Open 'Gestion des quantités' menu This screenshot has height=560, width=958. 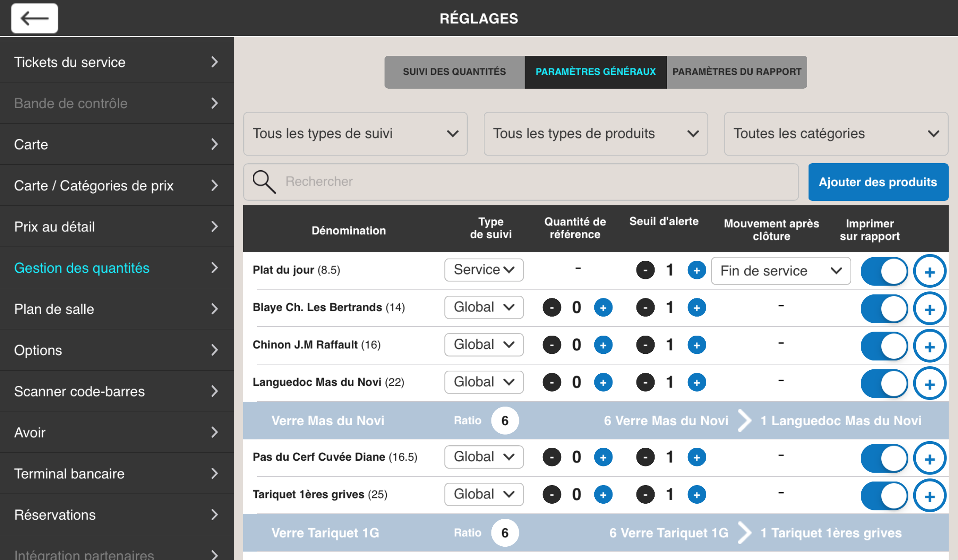point(117,268)
